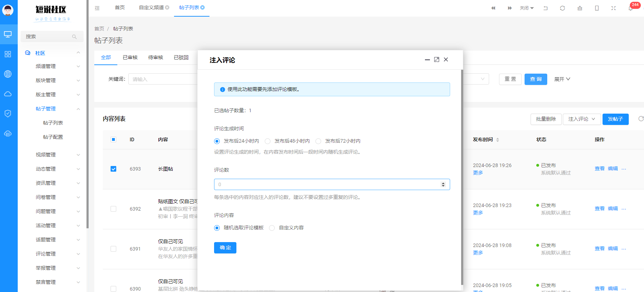Open the 注入评论 dropdown button
Screen dimensions: 644x292
point(582,119)
